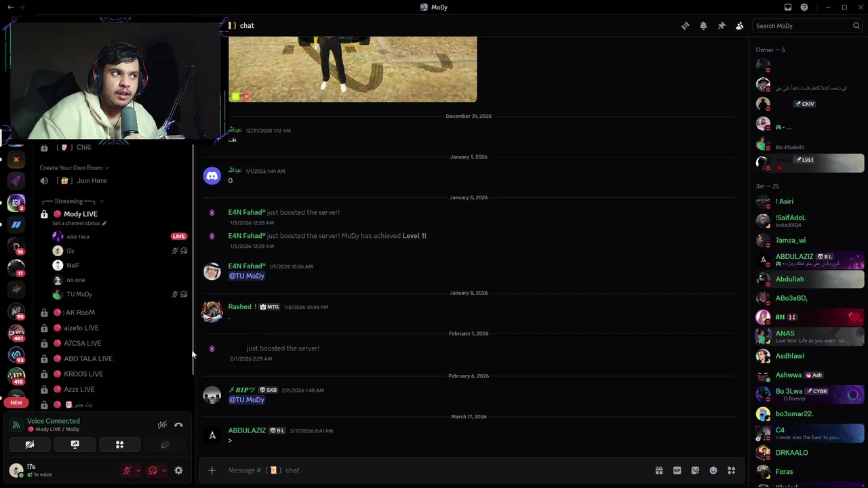868x488 pixels.
Task: Watch ABO TALA's LIVE stream badge
Action: tap(178, 237)
